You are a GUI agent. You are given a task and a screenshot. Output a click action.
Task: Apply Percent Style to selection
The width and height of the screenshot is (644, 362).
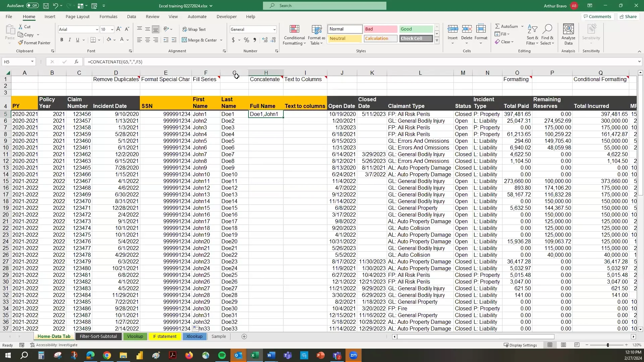point(247,40)
